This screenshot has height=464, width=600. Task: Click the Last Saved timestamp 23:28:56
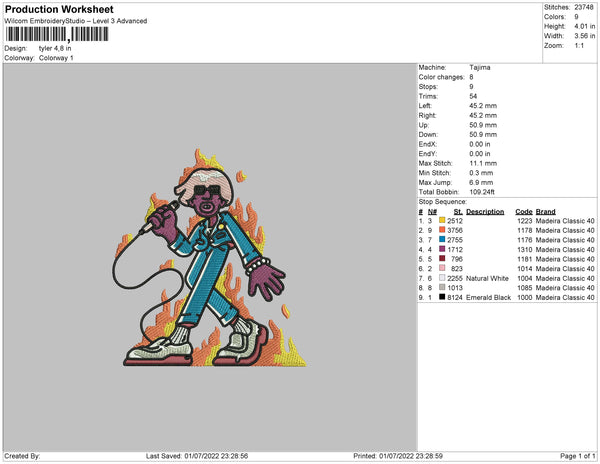[x=232, y=456]
